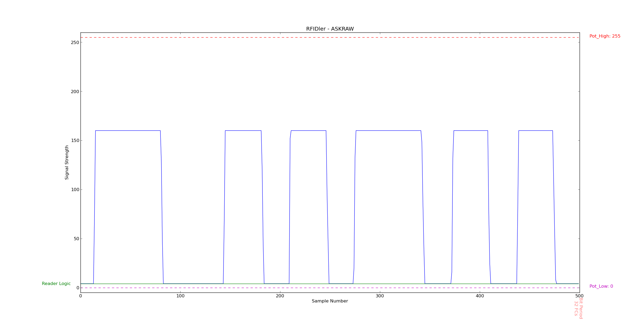Click the green Reader Logic label
This screenshot has height=325, width=644.
[56, 284]
